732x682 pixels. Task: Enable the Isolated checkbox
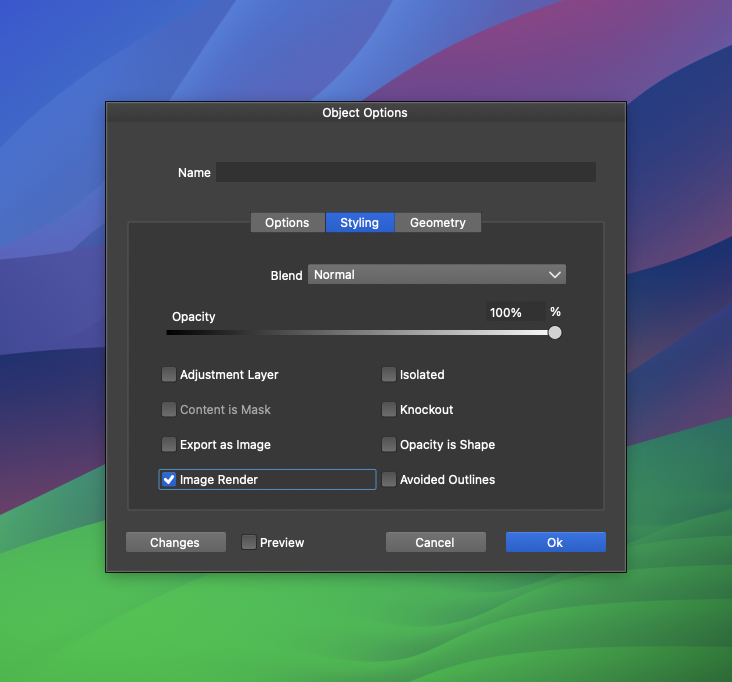tap(389, 375)
